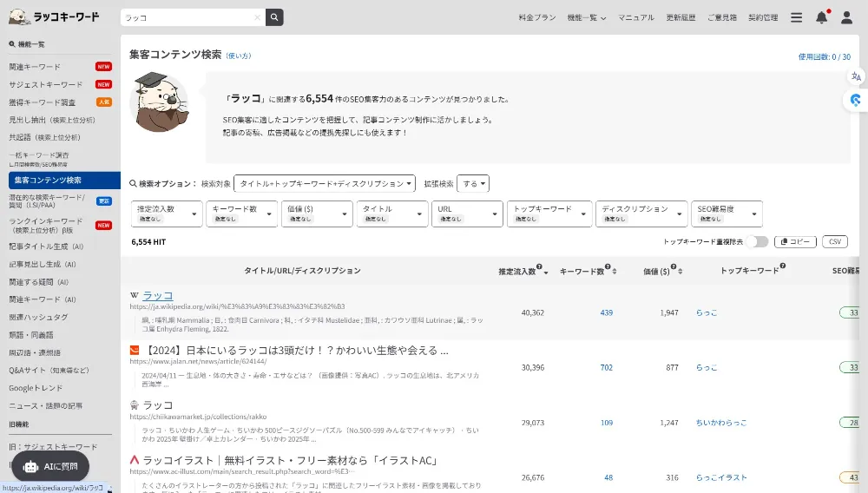This screenshot has width=868, height=493.
Task: Click the ラッコキーワード otter logo
Action: (x=54, y=17)
